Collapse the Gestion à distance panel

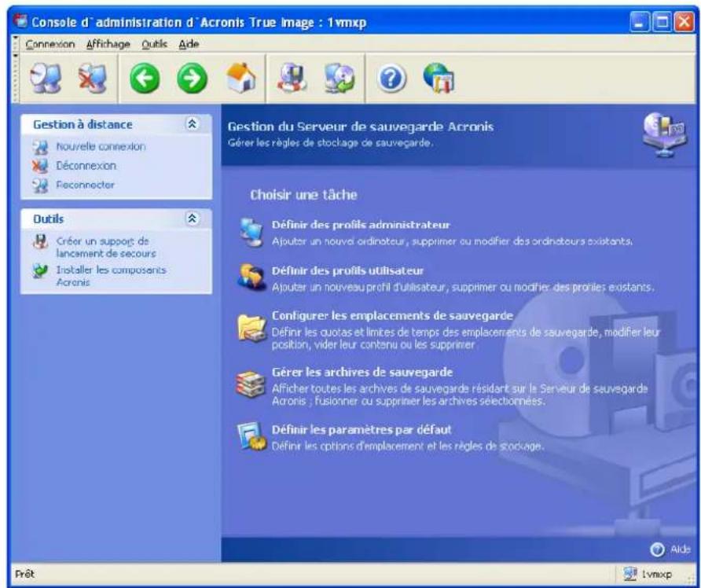click(x=193, y=124)
